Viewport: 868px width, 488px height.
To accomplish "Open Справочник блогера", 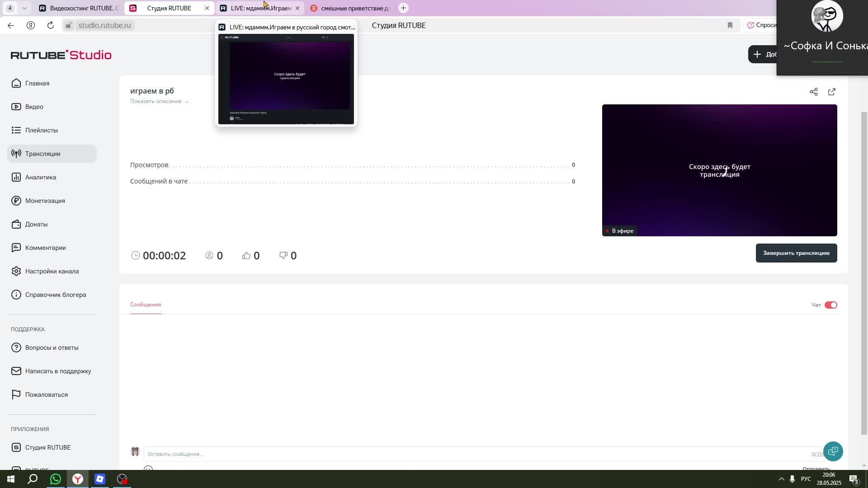I will pos(52,295).
